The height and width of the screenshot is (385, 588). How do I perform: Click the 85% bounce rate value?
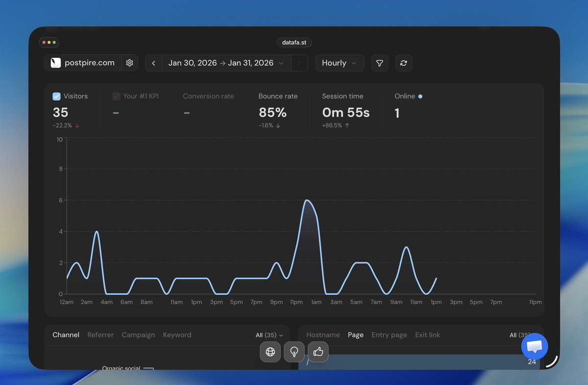tap(272, 112)
